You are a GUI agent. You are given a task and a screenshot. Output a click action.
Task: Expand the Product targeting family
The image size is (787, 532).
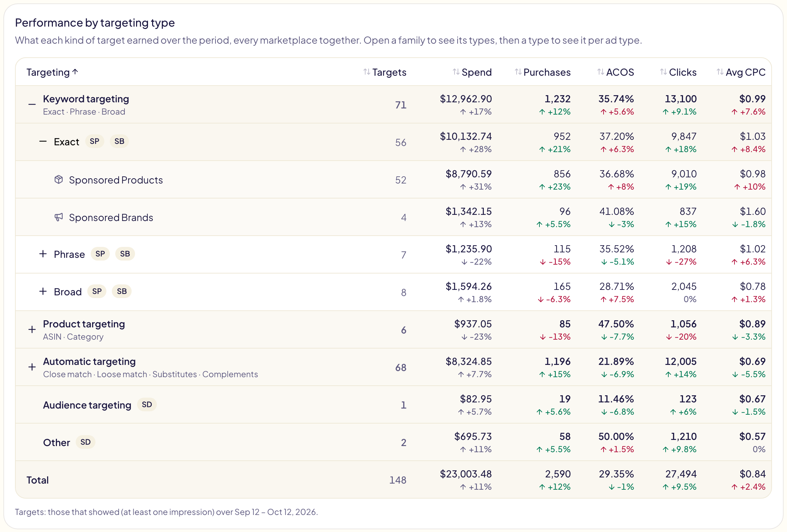32,329
